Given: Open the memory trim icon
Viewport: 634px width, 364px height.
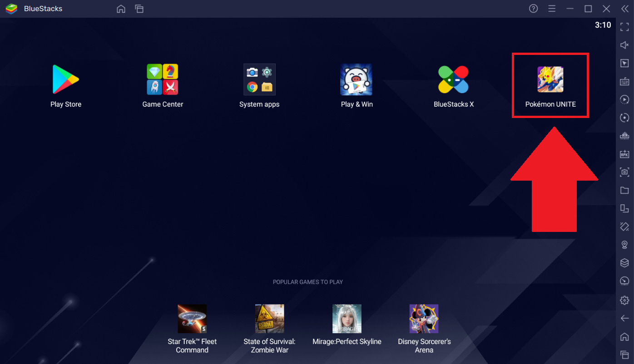Looking at the screenshot, I should (x=624, y=136).
